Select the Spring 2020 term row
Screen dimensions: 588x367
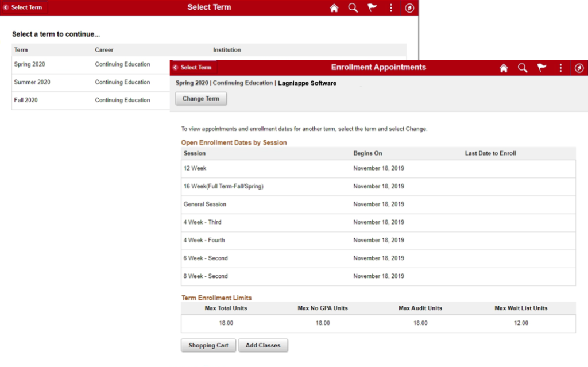(x=30, y=64)
